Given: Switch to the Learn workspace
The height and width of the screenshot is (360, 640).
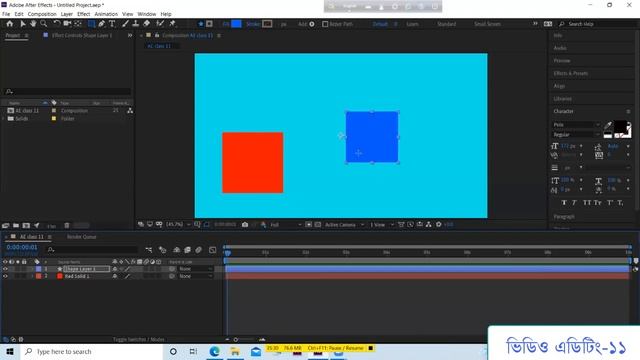Looking at the screenshot, I should pos(412,24).
